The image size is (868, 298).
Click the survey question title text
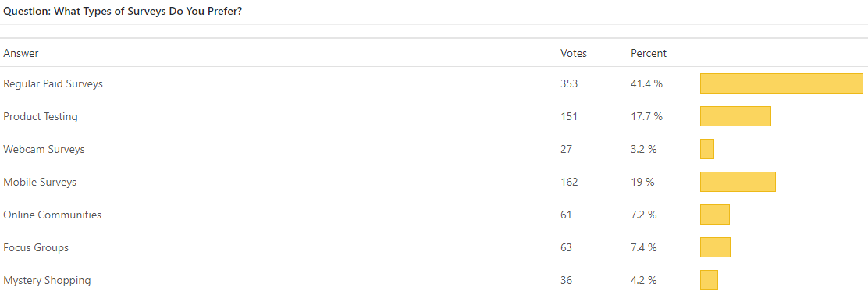tap(123, 11)
